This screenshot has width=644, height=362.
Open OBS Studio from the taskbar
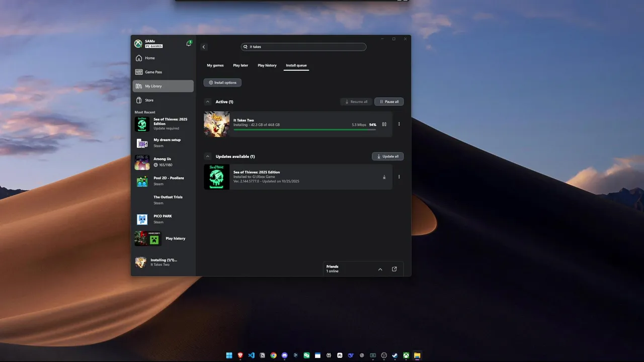(384, 355)
